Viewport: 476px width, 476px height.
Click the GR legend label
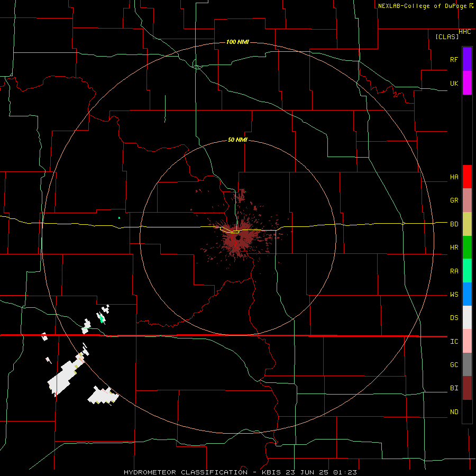[454, 200]
